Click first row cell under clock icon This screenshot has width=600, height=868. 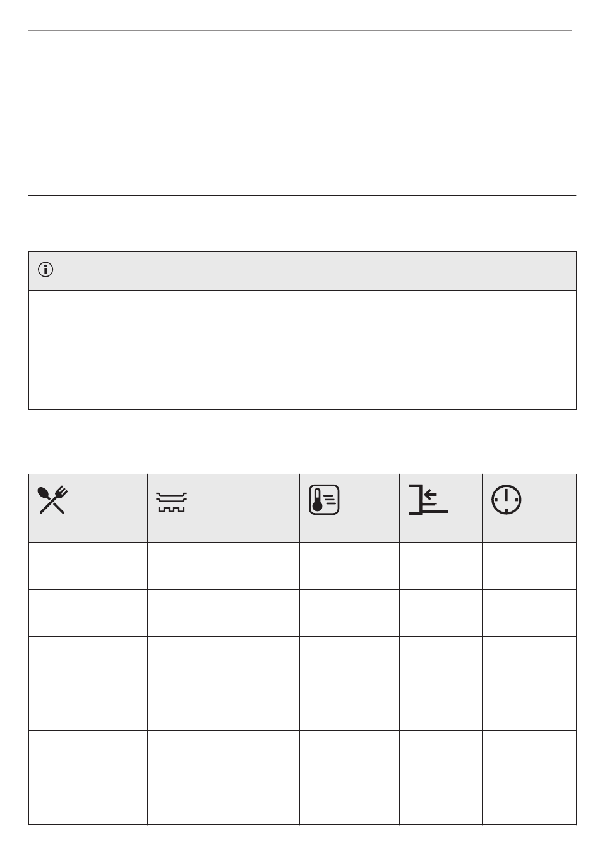tap(529, 565)
